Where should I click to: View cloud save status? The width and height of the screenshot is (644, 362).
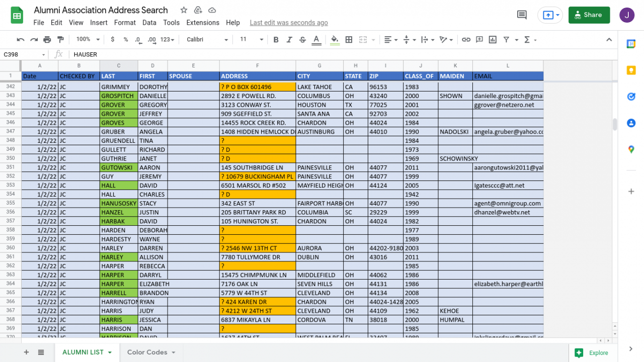(212, 10)
